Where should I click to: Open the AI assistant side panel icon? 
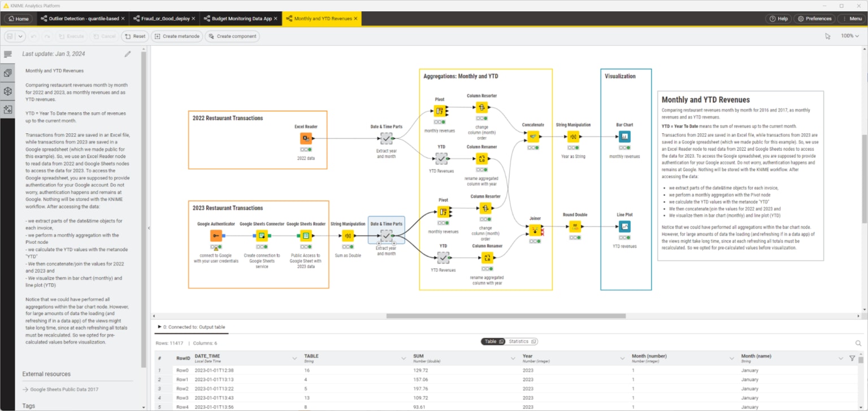coord(8,109)
